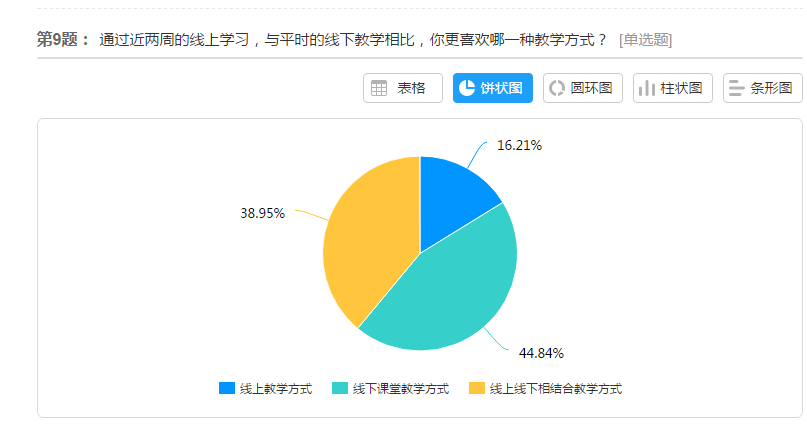Click the column chart bars icon
807x426 pixels.
click(646, 88)
